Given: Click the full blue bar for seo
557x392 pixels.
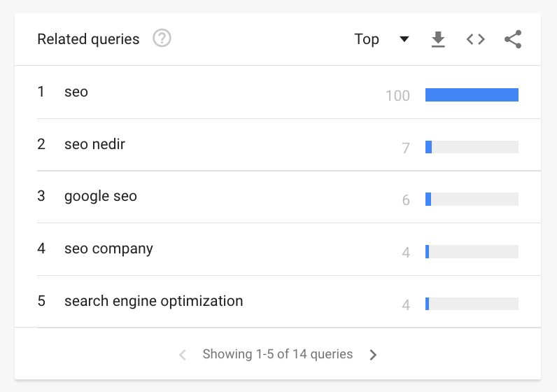Looking at the screenshot, I should pos(472,95).
